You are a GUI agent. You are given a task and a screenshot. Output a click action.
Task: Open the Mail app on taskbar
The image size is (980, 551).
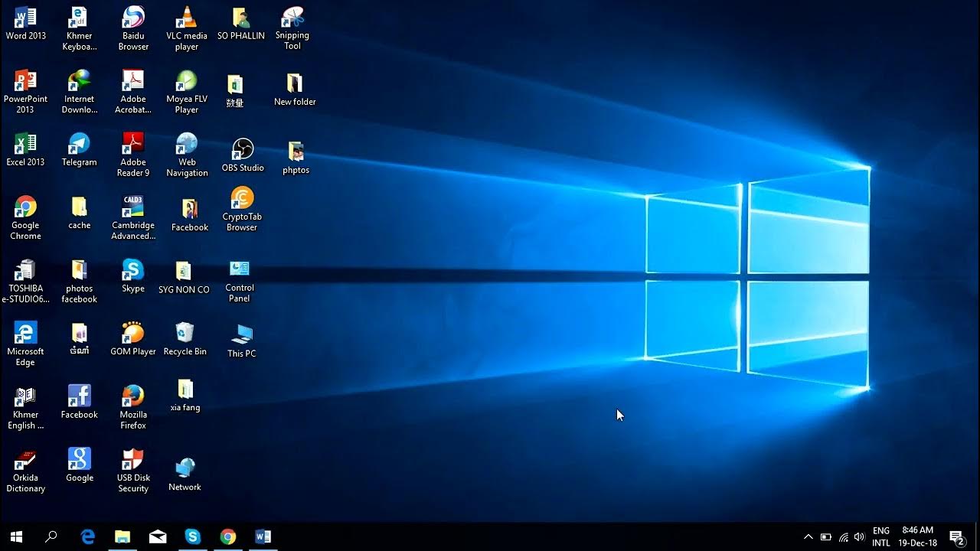tap(158, 536)
